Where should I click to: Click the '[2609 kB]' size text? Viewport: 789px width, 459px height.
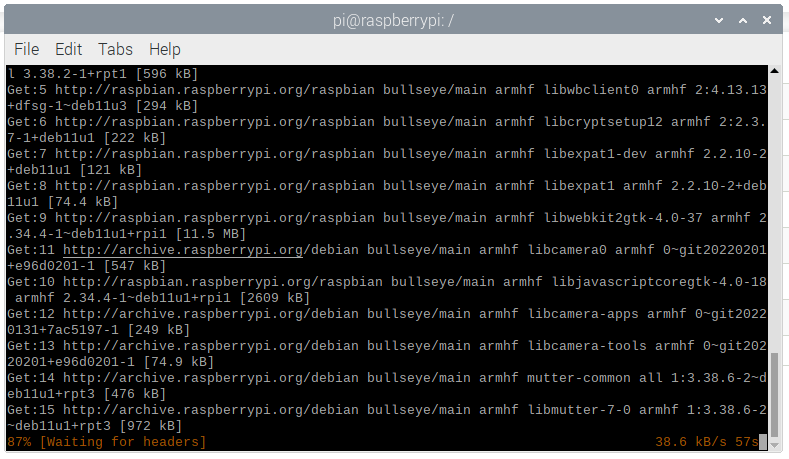click(x=275, y=297)
